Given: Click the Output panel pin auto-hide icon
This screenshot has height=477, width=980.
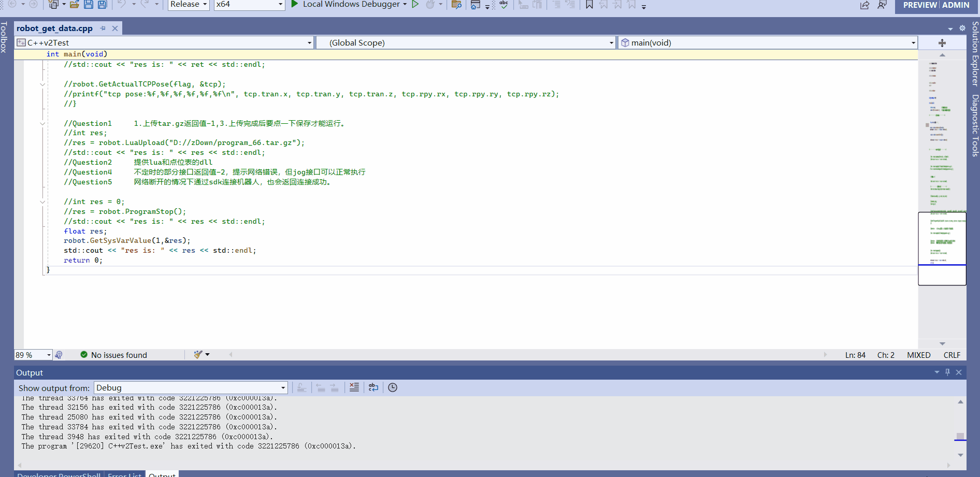Looking at the screenshot, I should (x=947, y=372).
